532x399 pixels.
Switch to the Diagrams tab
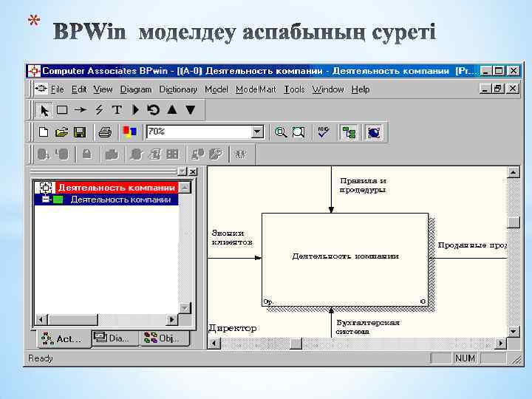(x=115, y=338)
